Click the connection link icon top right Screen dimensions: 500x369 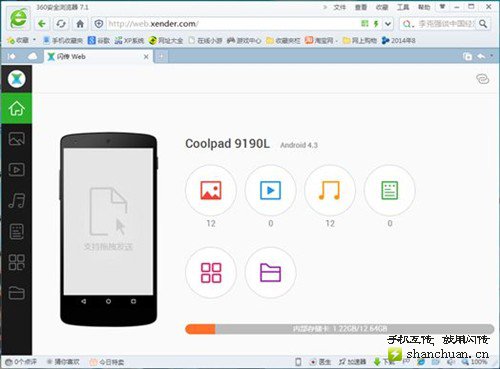point(482,79)
